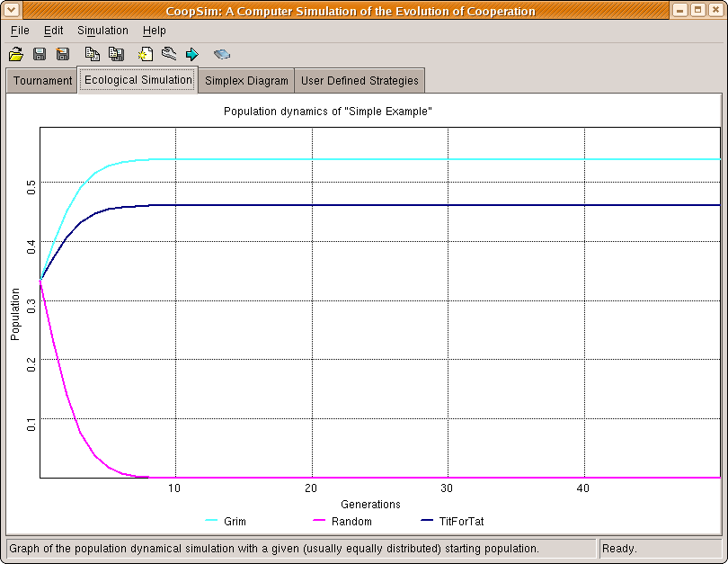Click the cyan Grim legend swatch
Image resolution: width=728 pixels, height=564 pixels.
click(x=212, y=521)
